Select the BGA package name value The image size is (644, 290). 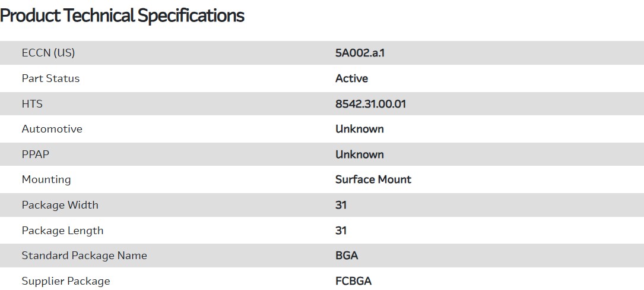tap(347, 256)
